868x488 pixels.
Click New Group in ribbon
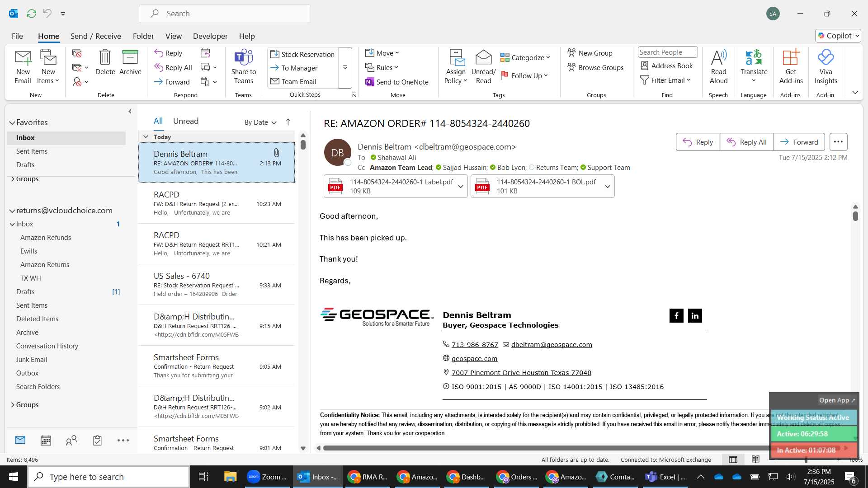point(590,53)
